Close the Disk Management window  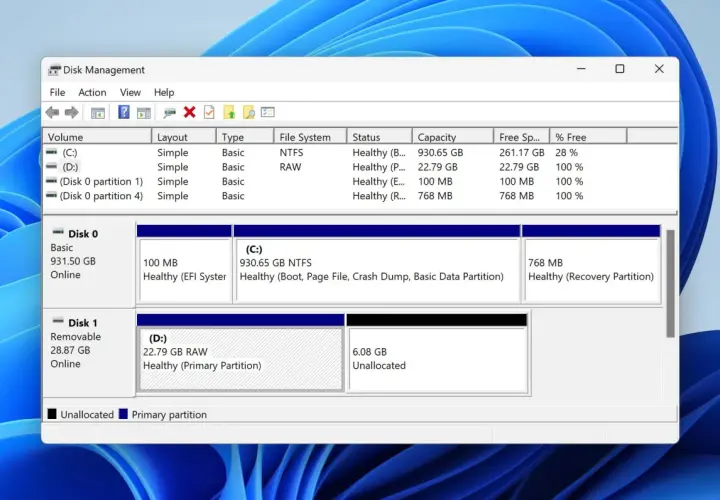pos(659,69)
